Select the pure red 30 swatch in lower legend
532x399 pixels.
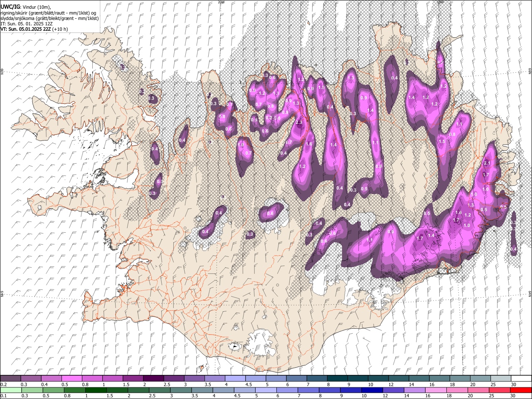pos(520,390)
